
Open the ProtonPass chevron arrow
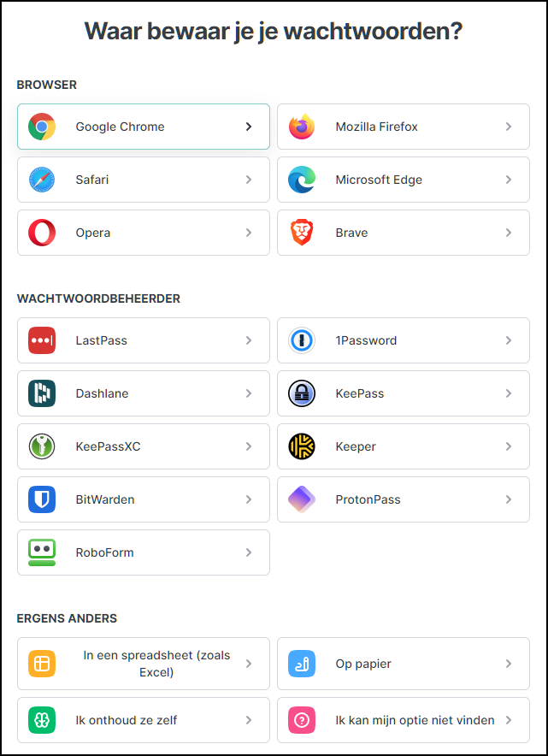[x=509, y=499]
